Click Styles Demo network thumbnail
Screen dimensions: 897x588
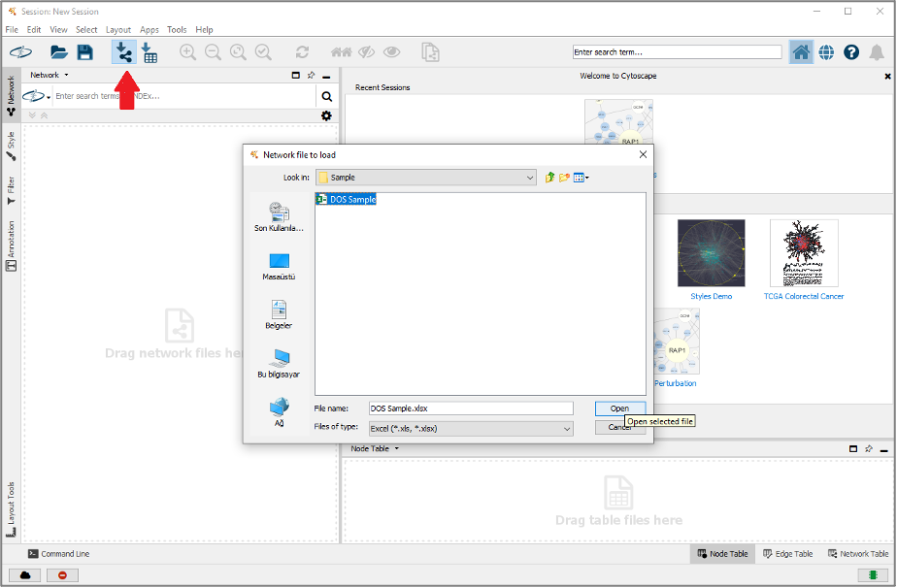(x=711, y=253)
